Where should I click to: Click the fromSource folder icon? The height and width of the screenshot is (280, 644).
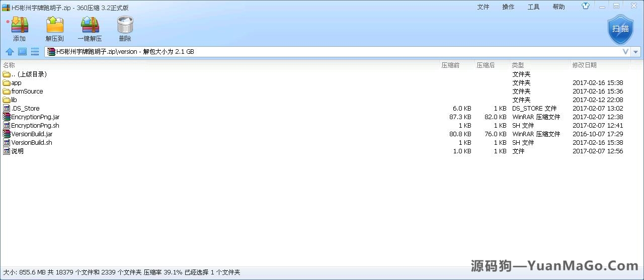pyautogui.click(x=7, y=91)
